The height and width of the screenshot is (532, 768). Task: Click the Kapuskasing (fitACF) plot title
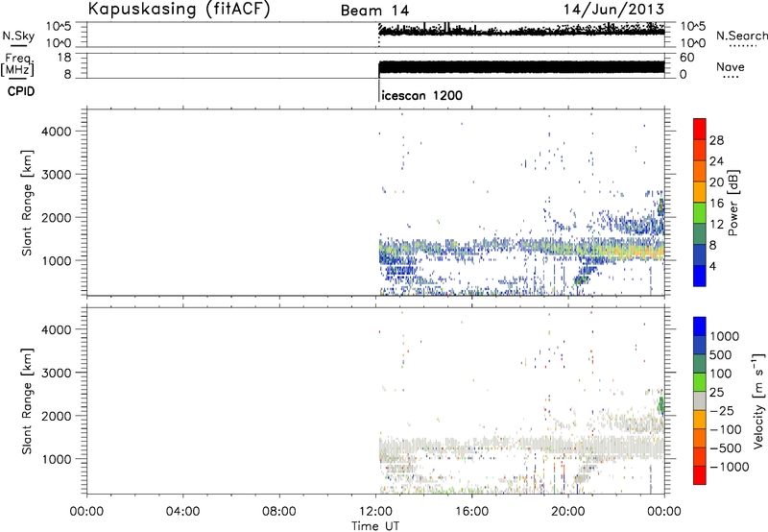(x=179, y=10)
